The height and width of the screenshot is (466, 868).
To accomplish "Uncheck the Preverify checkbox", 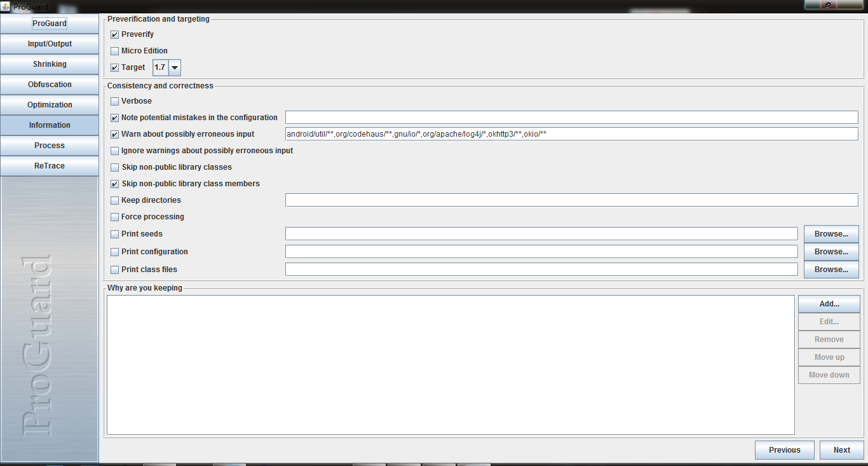I will (x=114, y=34).
